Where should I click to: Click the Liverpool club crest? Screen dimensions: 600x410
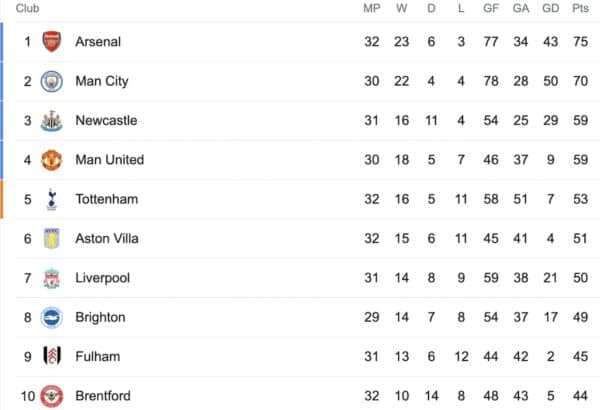[x=52, y=278]
